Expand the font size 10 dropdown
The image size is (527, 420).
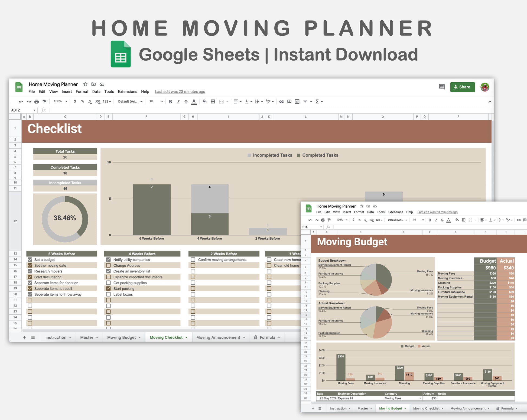162,101
